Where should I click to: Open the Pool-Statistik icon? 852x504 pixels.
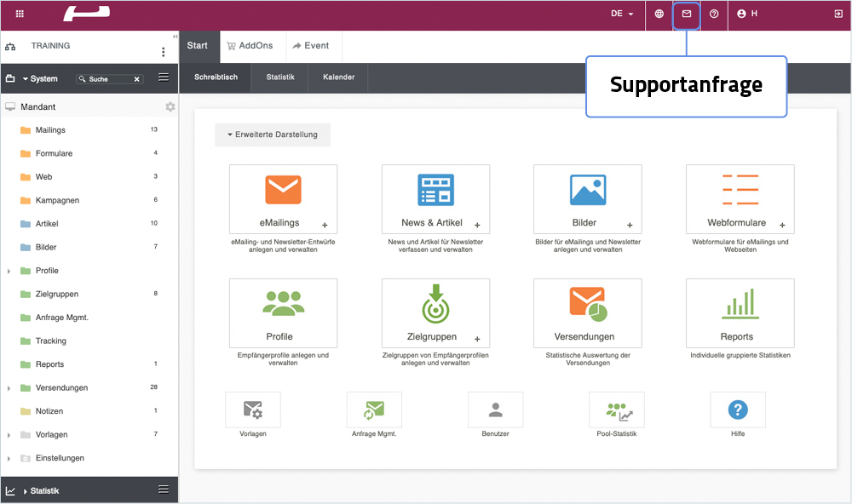616,410
